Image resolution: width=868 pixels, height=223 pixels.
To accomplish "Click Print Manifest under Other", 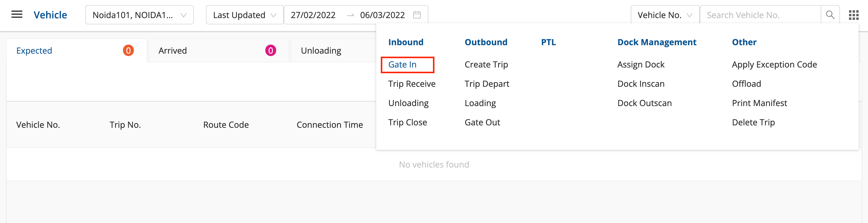I will 759,103.
